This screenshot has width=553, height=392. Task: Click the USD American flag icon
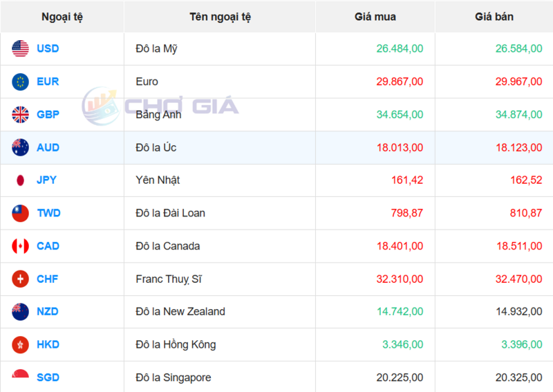[x=21, y=48]
